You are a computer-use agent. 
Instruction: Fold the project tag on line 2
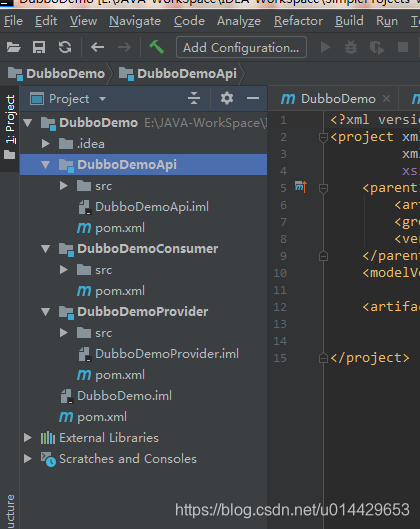(323, 137)
